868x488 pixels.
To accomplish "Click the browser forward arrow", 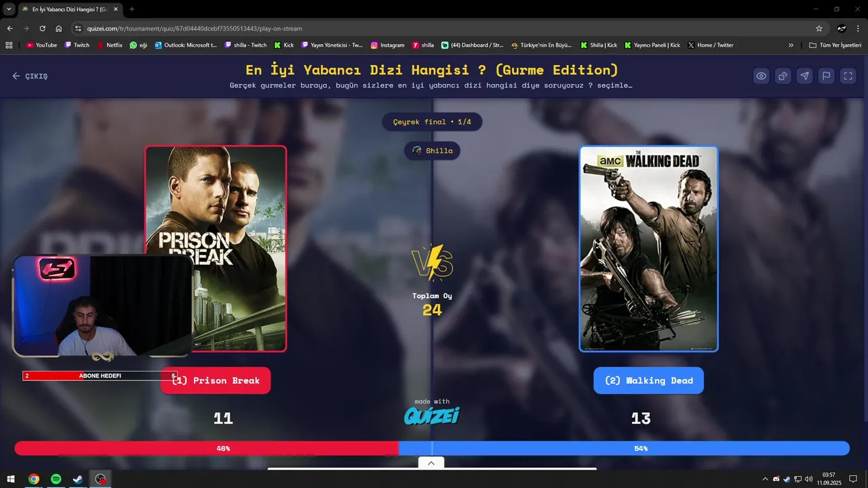I will (26, 28).
